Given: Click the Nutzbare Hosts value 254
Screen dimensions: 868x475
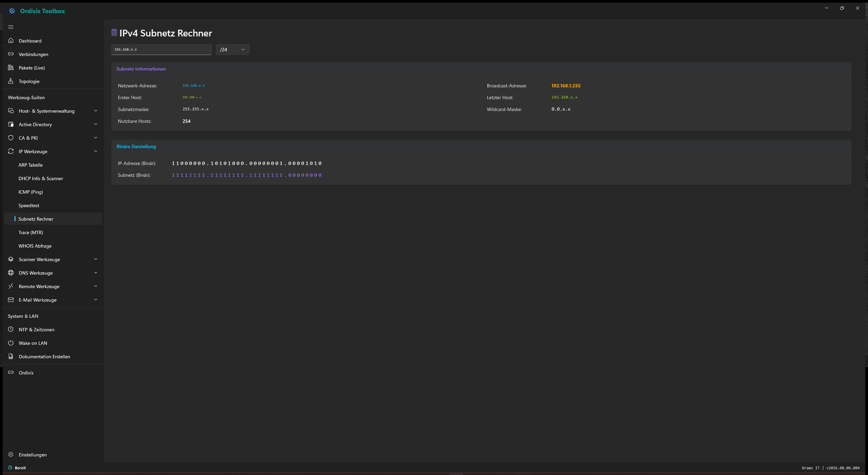Looking at the screenshot, I should (187, 121).
